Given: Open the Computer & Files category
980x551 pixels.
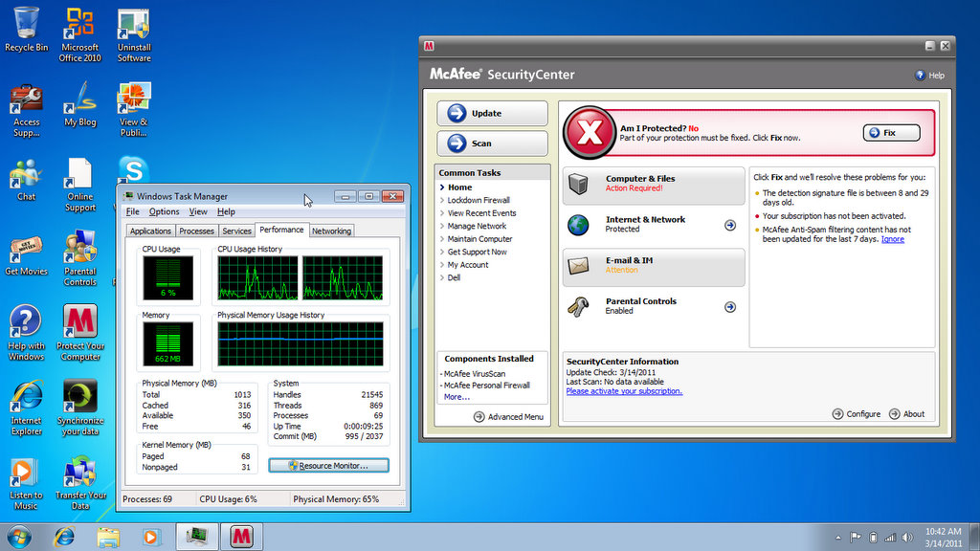Looking at the screenshot, I should (x=654, y=186).
